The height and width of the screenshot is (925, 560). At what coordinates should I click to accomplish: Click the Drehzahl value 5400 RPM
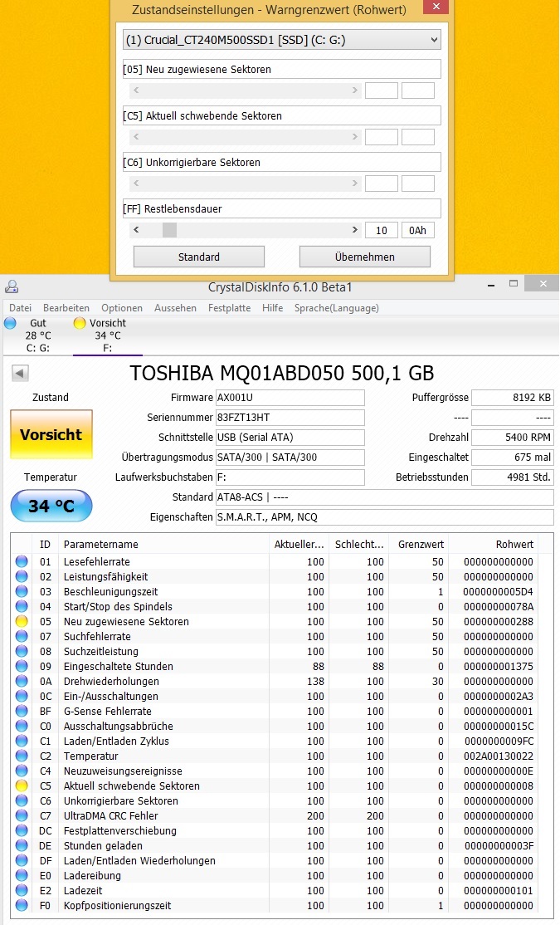pyautogui.click(x=512, y=438)
